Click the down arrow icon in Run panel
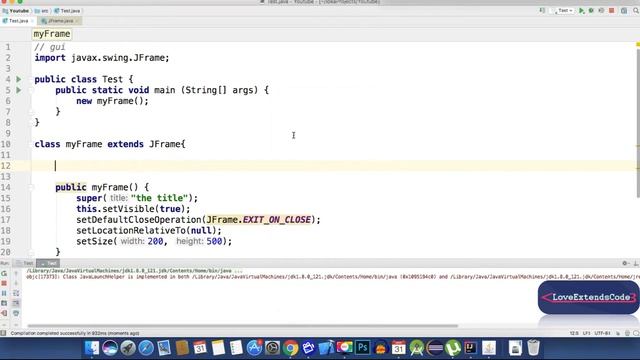Viewport: 640px width, 360px height. coord(16,283)
